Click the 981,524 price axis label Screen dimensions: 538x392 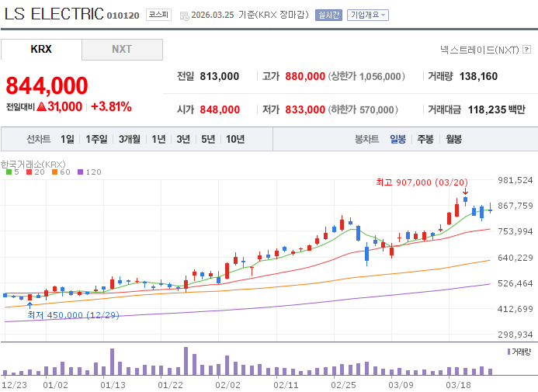[515, 180]
